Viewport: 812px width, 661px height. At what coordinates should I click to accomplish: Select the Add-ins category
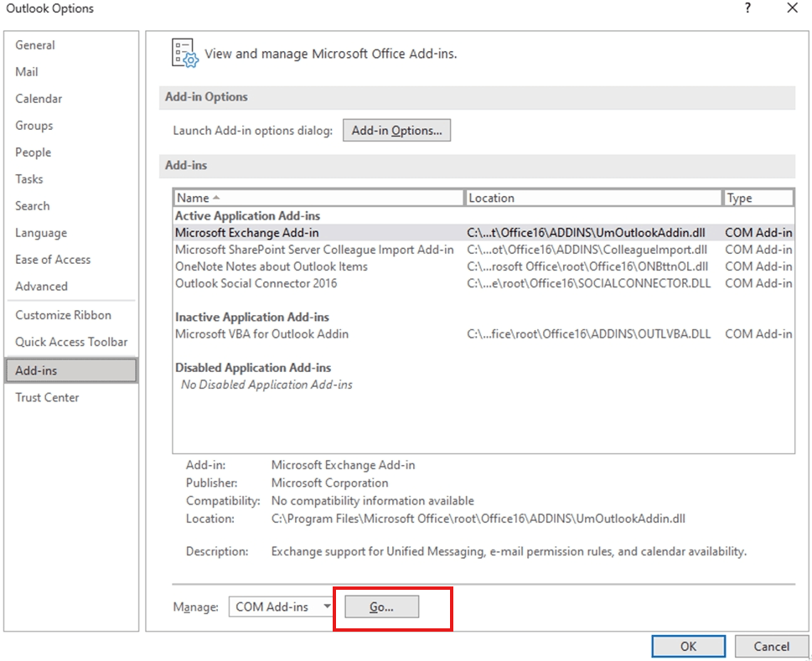(x=71, y=370)
